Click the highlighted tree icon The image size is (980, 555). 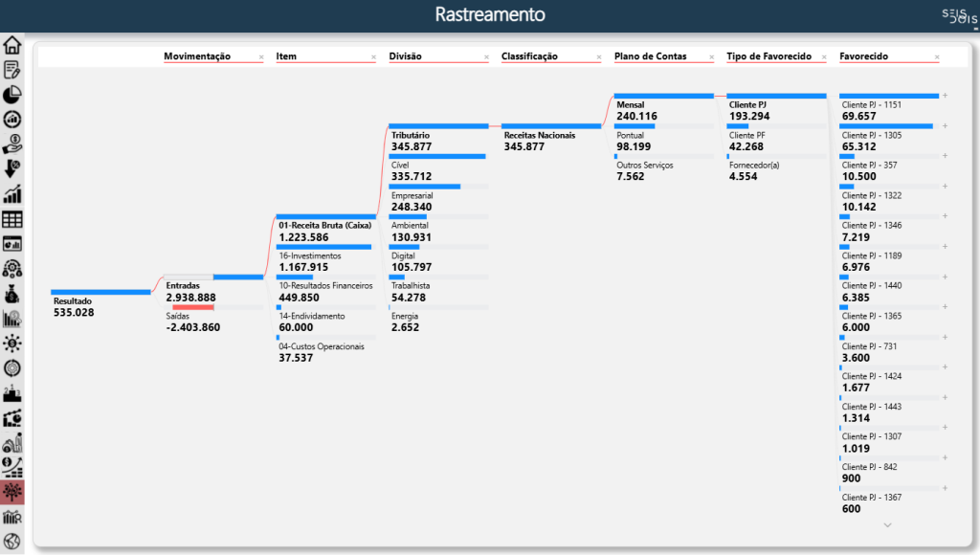point(12,493)
